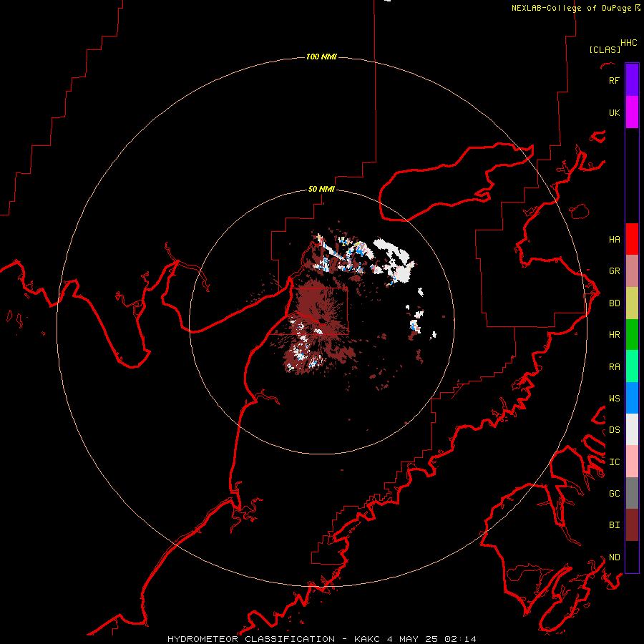Click the 'KAKC' radar site identifier

(x=367, y=639)
